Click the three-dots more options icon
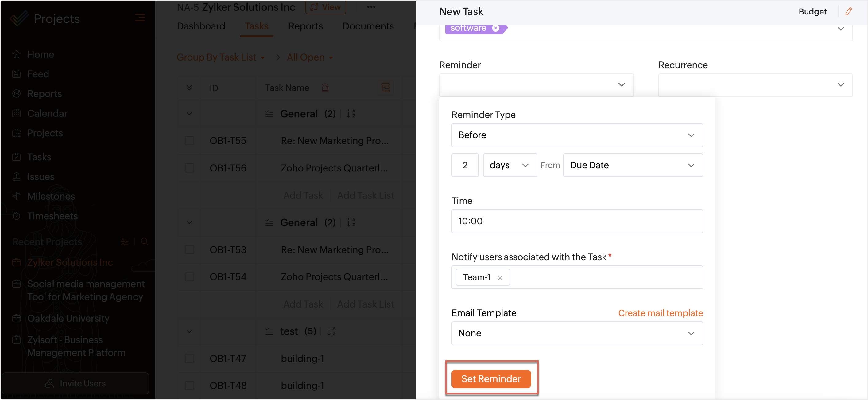 point(371,7)
